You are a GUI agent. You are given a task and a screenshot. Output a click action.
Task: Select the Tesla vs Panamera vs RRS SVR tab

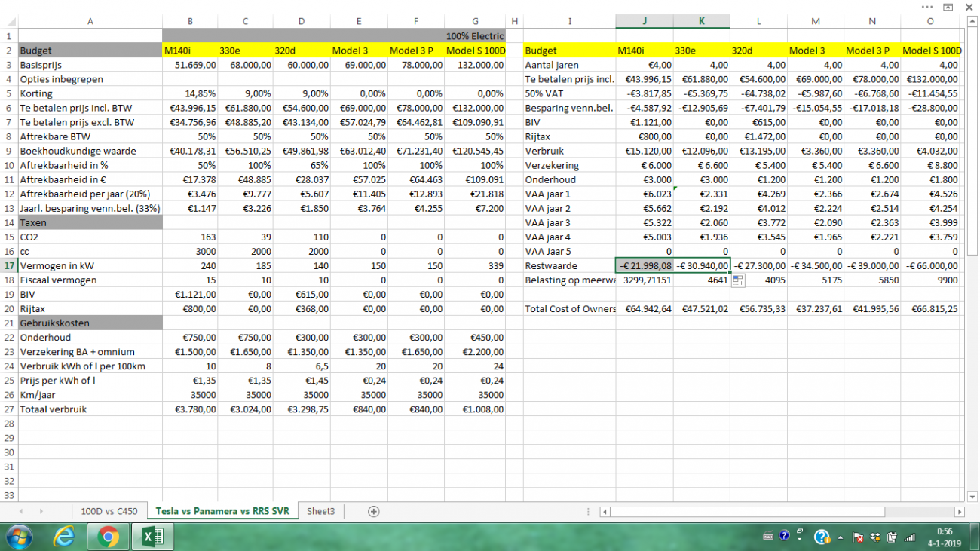point(222,511)
